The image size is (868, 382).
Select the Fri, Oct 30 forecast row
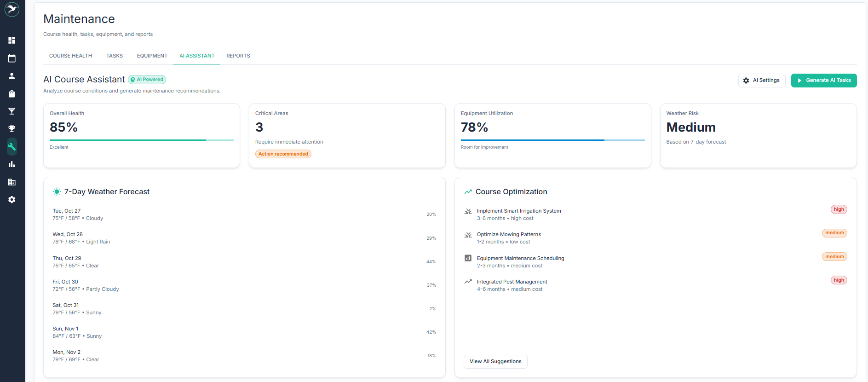click(244, 285)
